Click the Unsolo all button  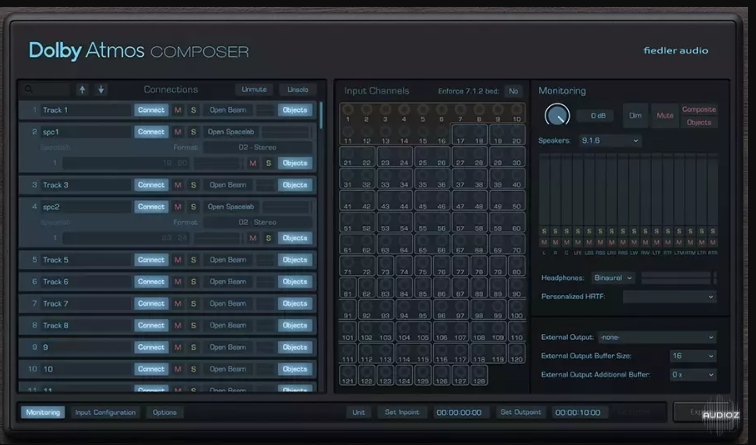tap(297, 90)
